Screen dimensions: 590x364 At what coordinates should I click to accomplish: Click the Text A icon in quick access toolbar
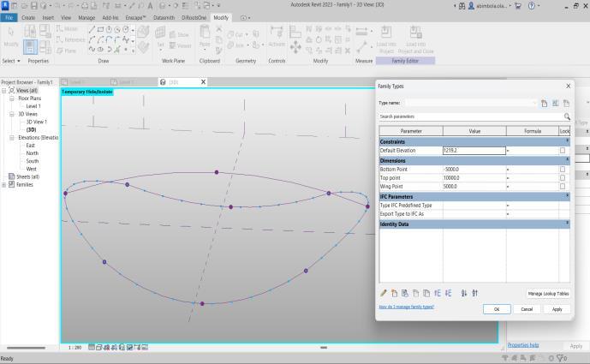(150, 6)
